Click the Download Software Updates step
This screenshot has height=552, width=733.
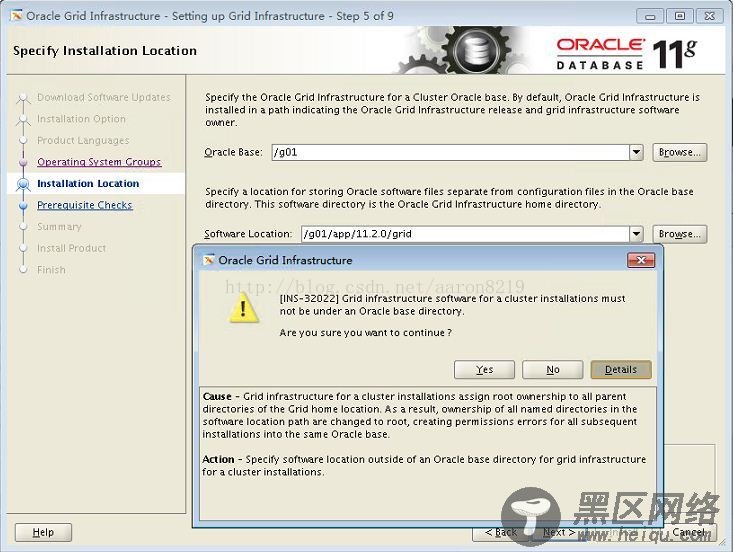pos(104,97)
